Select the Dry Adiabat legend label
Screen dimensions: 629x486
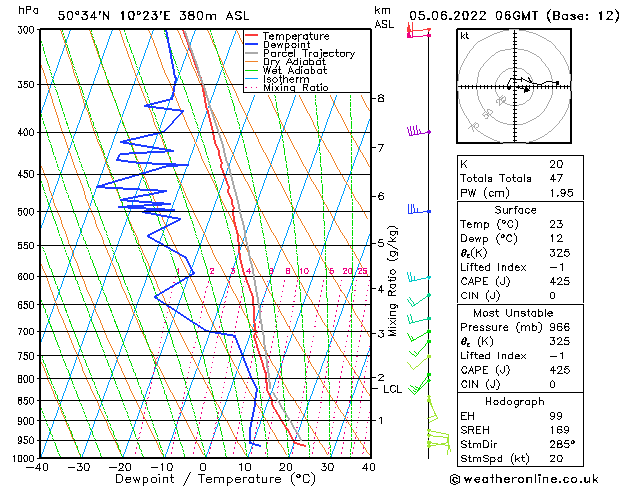point(294,62)
